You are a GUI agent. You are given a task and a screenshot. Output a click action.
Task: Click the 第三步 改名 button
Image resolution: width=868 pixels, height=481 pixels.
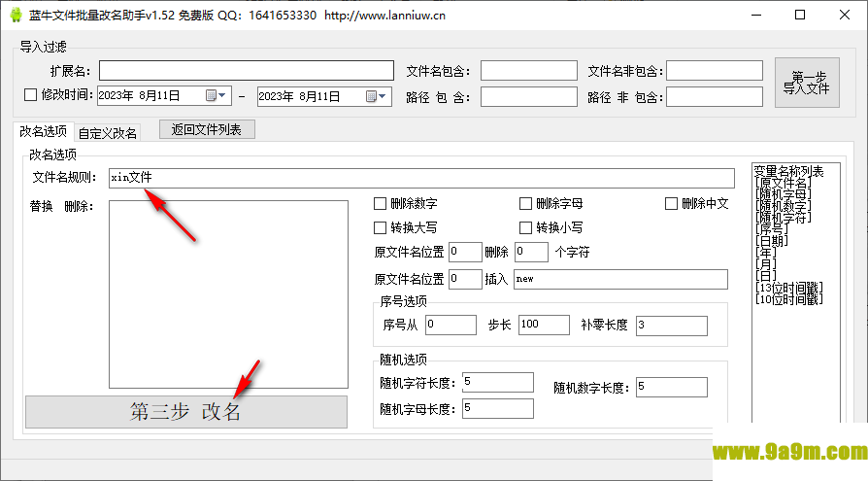186,412
